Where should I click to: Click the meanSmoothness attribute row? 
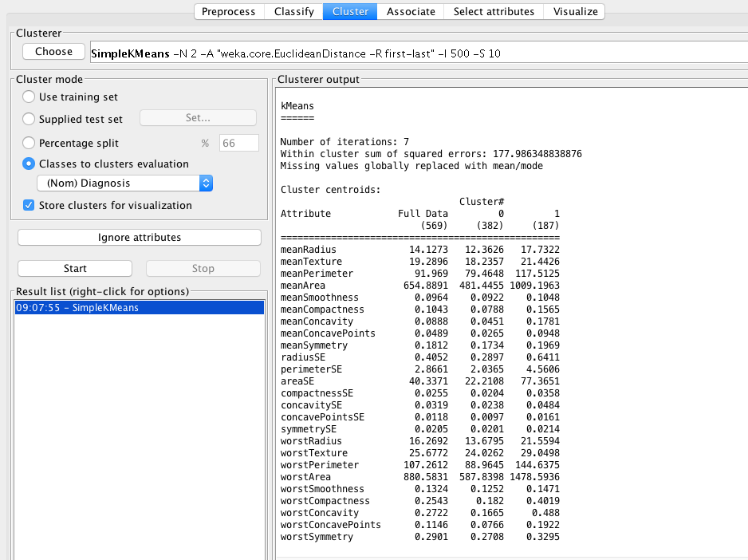coord(419,297)
